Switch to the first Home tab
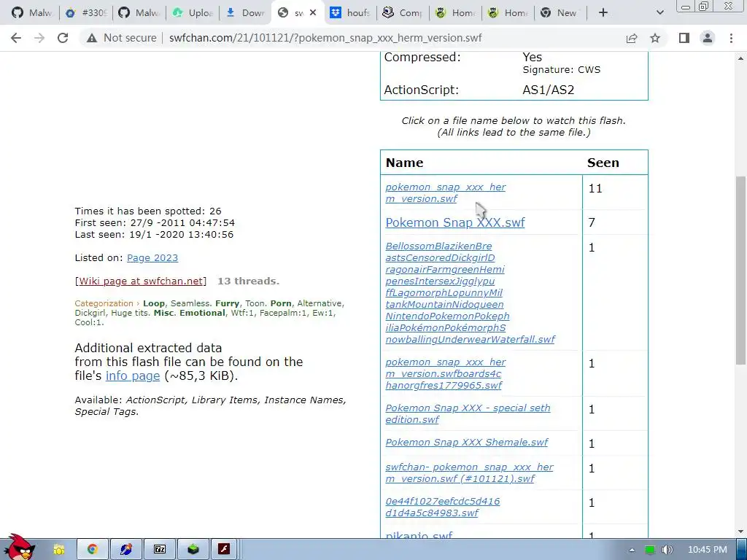This screenshot has width=747, height=560. point(455,13)
